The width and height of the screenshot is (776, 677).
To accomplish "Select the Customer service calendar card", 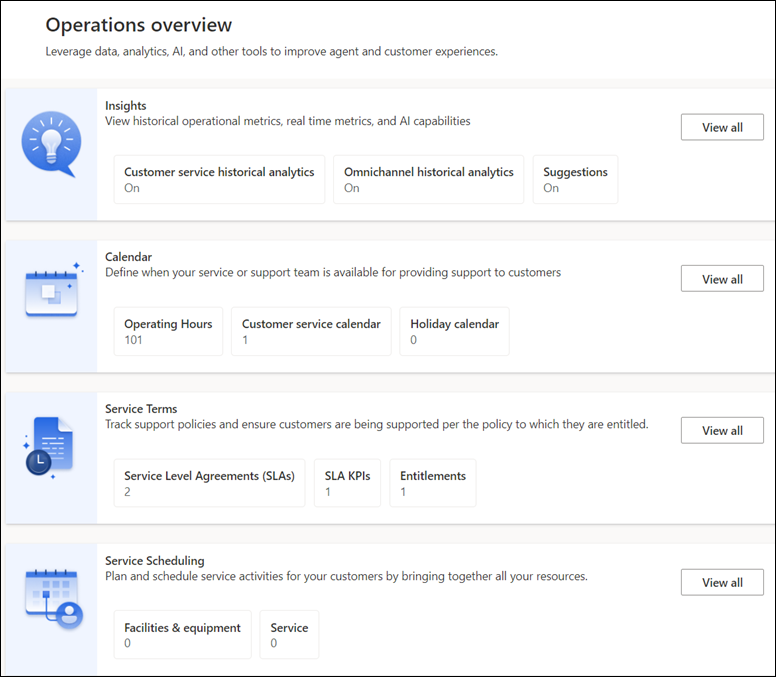I will coord(311,331).
